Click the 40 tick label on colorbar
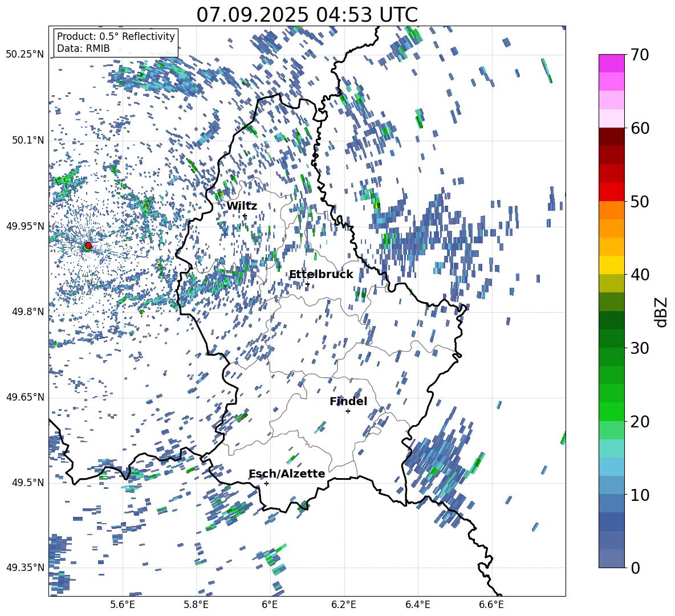The width and height of the screenshot is (675, 616). (640, 275)
